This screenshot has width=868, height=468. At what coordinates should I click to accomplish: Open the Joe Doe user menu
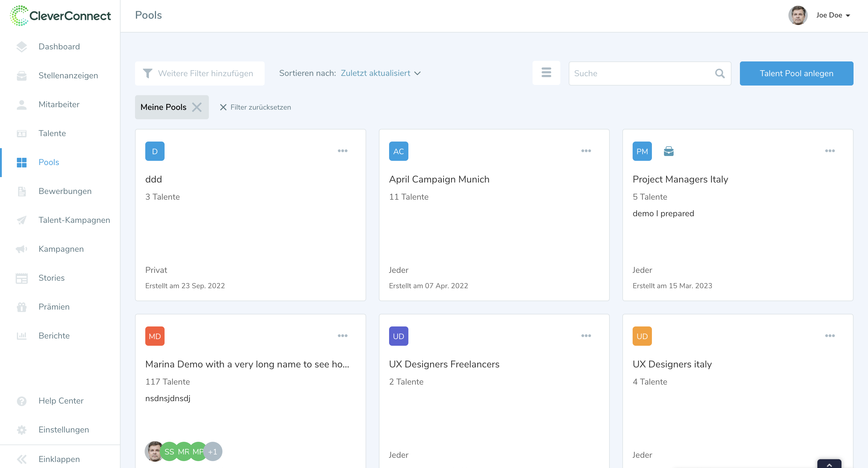tap(833, 15)
